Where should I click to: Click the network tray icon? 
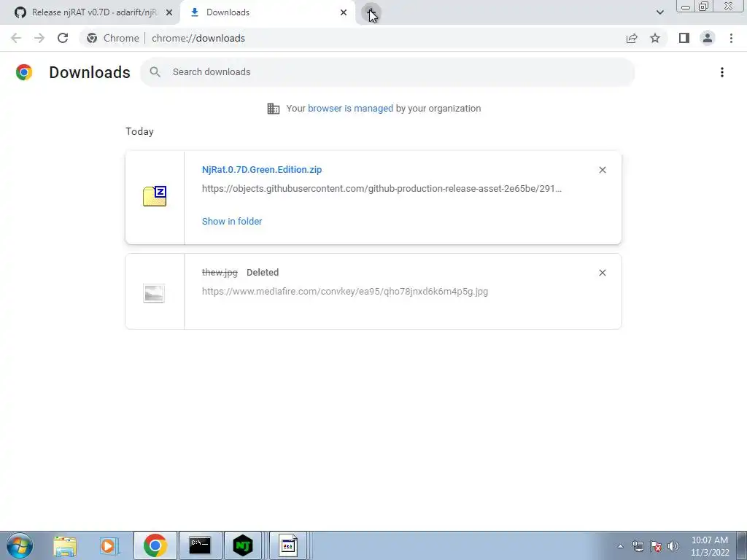point(638,546)
